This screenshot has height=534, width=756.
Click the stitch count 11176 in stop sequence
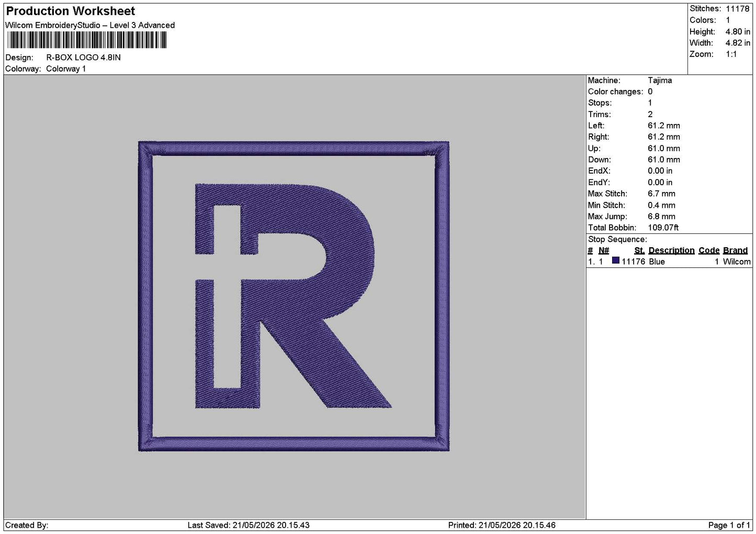633,262
